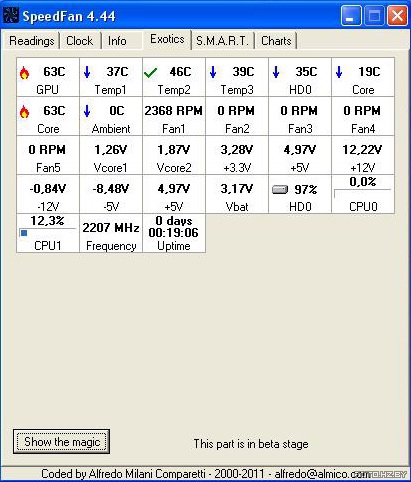Click the 63C Core flame icon
Screen dimensions: 411x482
coord(24,112)
